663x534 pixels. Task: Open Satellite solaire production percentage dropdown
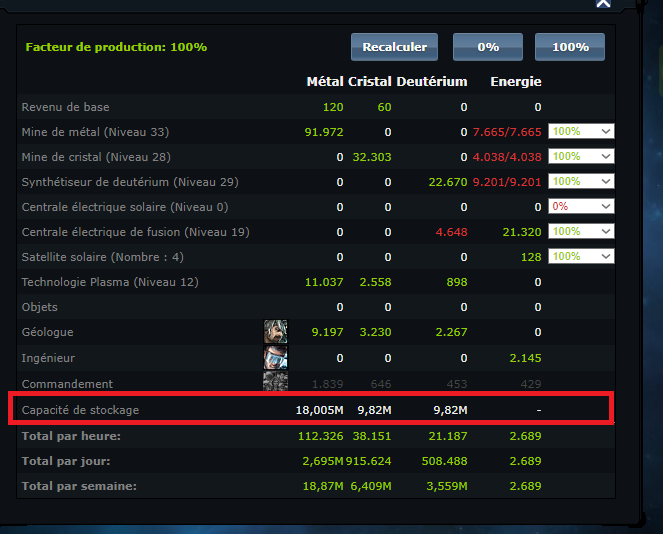pyautogui.click(x=581, y=256)
